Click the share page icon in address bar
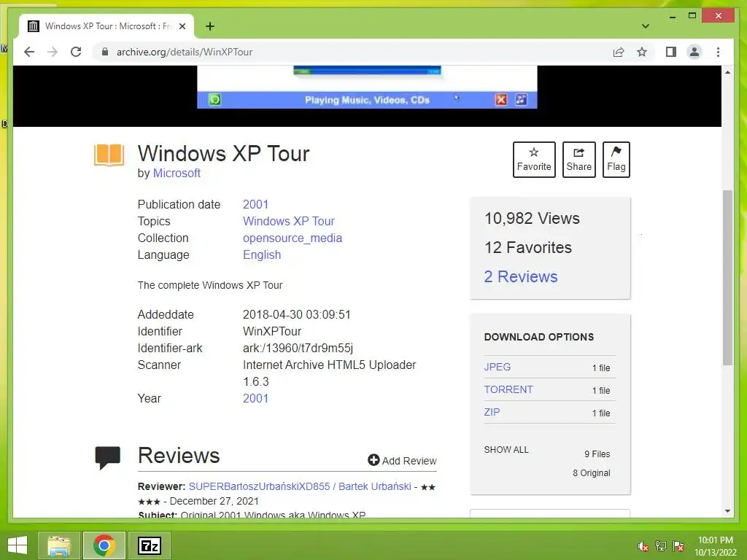Viewport: 747px width, 560px height. (x=619, y=52)
